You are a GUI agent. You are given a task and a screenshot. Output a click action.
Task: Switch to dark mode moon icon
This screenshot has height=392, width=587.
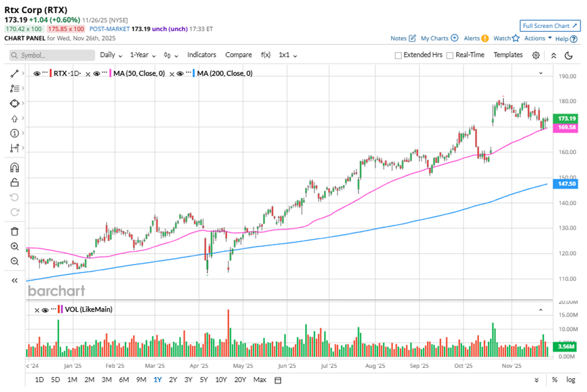click(x=569, y=55)
